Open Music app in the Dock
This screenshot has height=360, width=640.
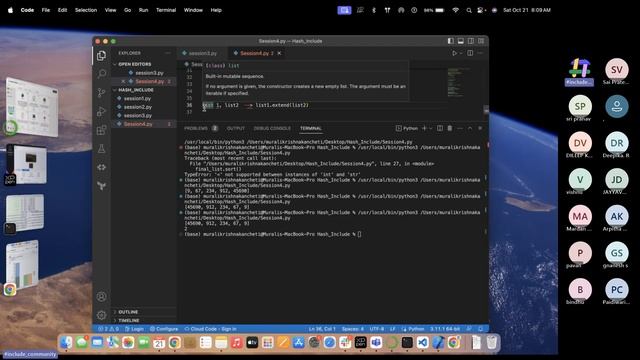click(236, 342)
